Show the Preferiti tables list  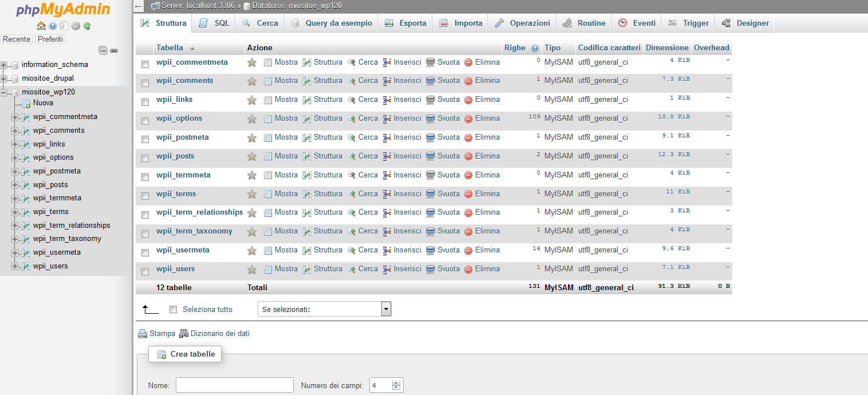[x=50, y=39]
